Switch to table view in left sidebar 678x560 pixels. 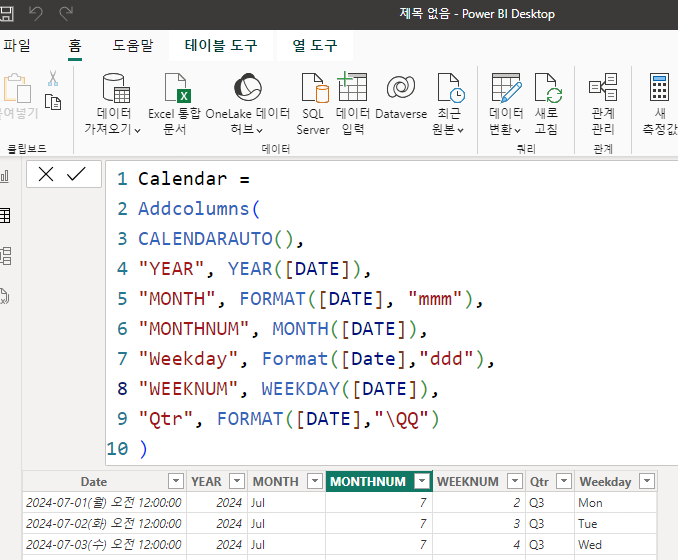(x=5, y=215)
